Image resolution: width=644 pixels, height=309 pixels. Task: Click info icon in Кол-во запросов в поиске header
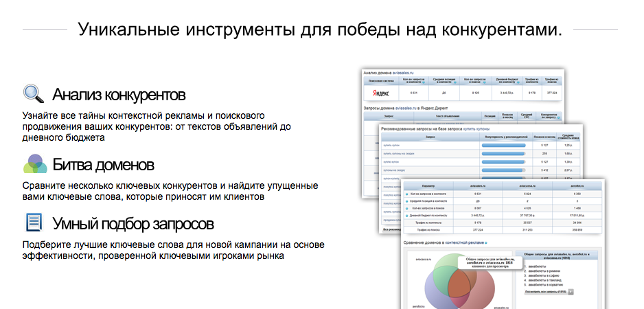click(483, 82)
